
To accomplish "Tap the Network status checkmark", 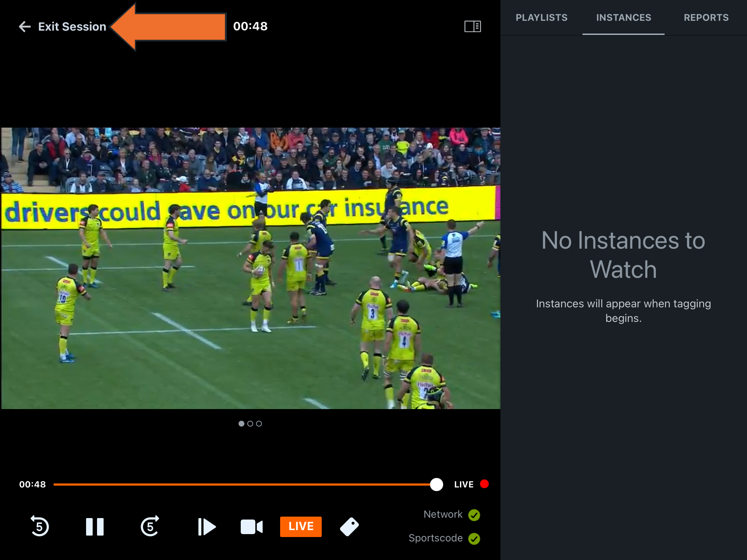I will click(x=474, y=515).
